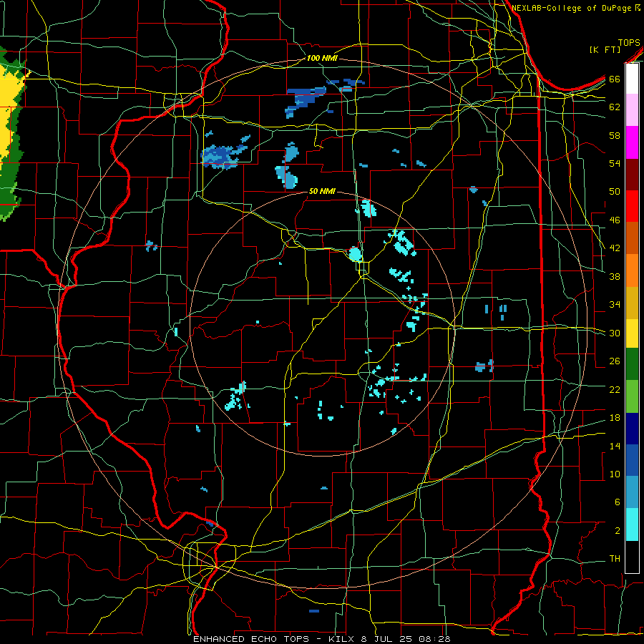The width and height of the screenshot is (644, 644).
Task: Click the legend value '54'
Action: (x=615, y=163)
